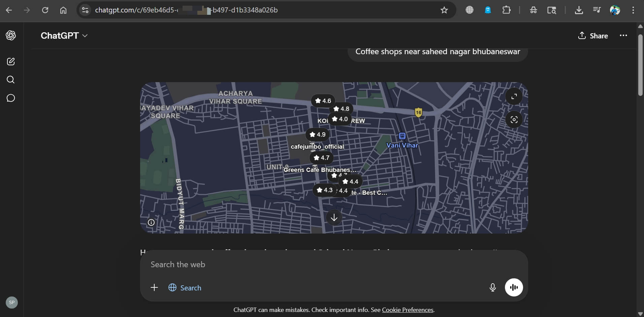Open chat search in the sidebar
This screenshot has width=644, height=317.
(x=10, y=80)
